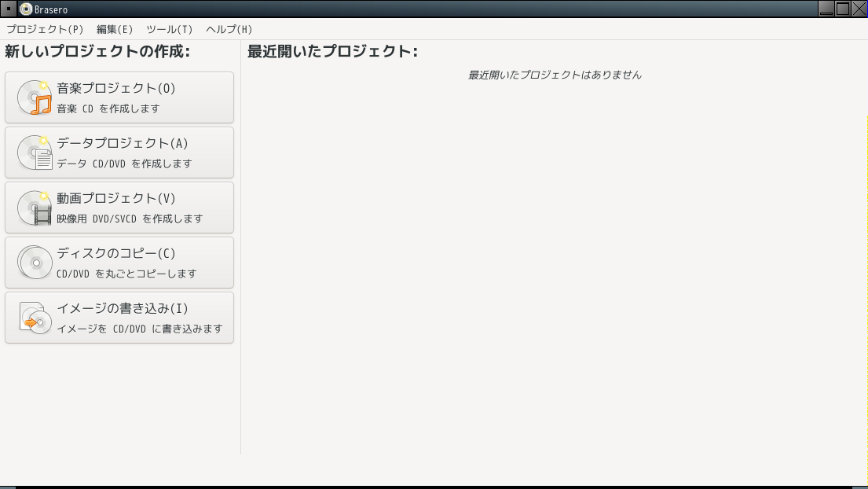Open the window menu button in title bar
868x489 pixels.
tap(9, 9)
